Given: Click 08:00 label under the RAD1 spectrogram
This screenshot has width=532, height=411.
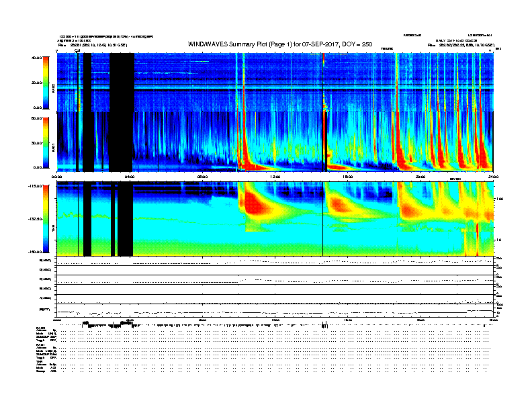Looking at the screenshot, I should point(202,177).
